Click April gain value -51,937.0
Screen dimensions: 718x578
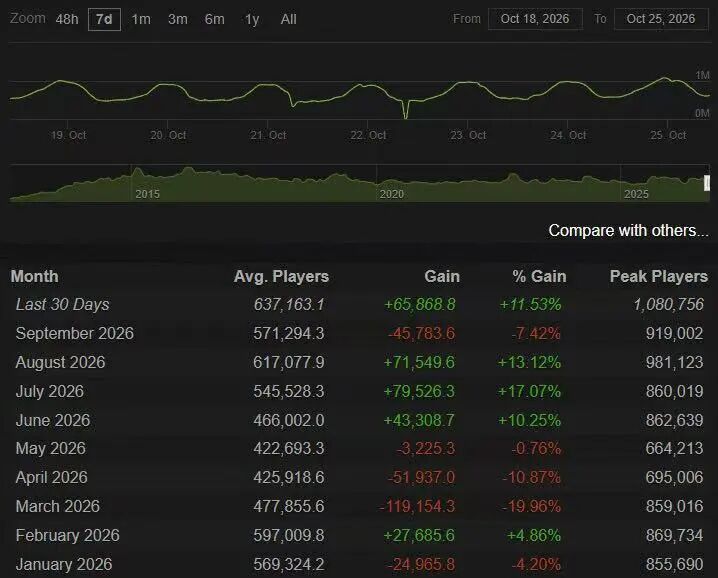pyautogui.click(x=422, y=478)
